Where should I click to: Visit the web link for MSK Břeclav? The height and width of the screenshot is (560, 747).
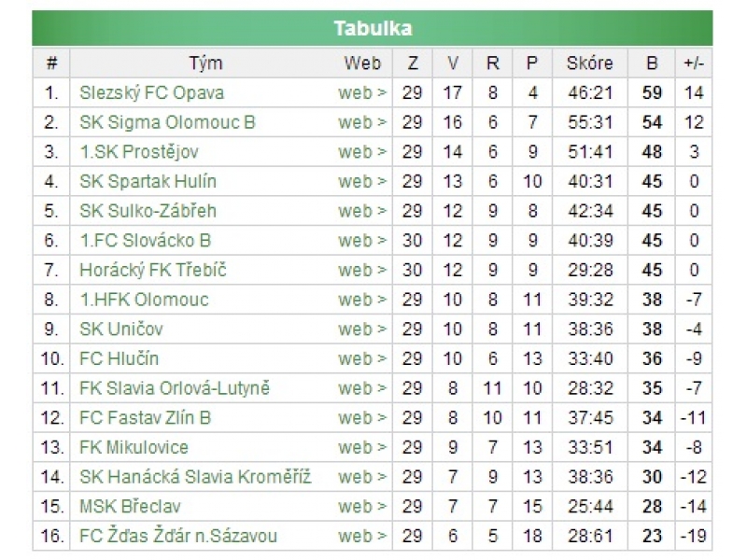(362, 507)
